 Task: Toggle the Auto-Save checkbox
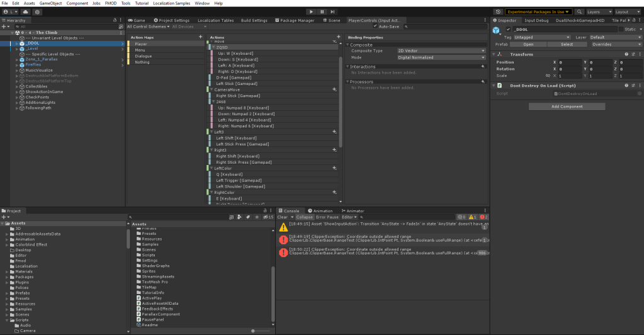(376, 26)
